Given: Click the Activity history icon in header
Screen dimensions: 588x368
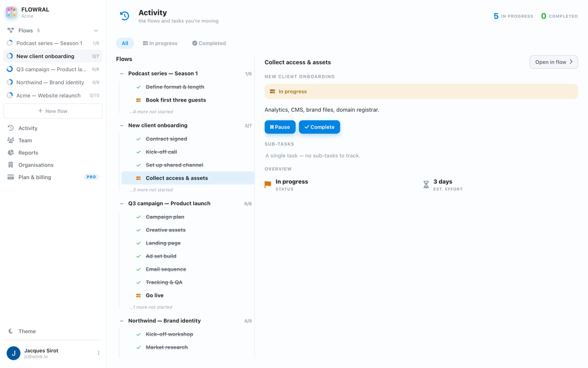Looking at the screenshot, I should pyautogui.click(x=125, y=16).
